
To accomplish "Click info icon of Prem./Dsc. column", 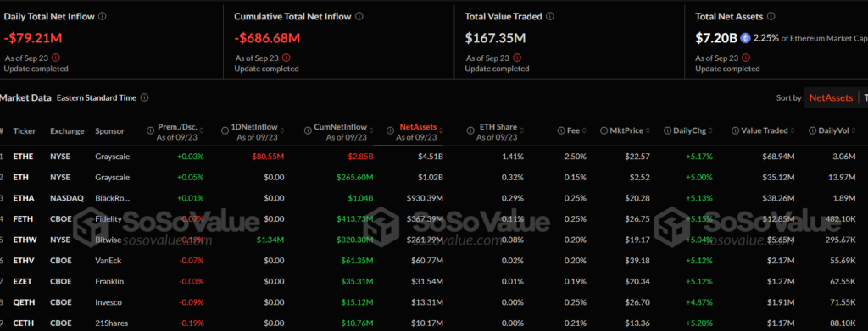I will tap(150, 131).
